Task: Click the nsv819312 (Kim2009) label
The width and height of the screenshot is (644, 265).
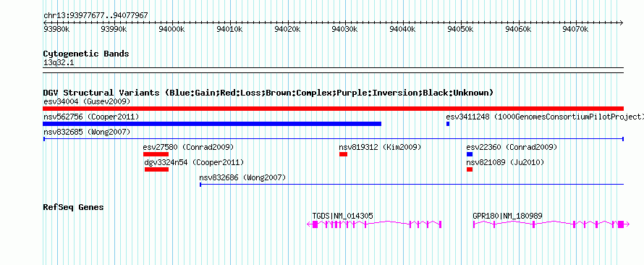Action: point(380,147)
